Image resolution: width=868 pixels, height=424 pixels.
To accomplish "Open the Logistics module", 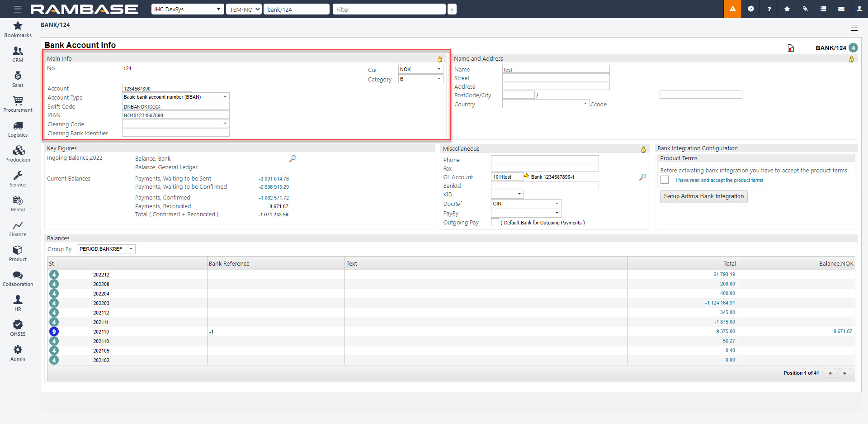I will click(18, 129).
